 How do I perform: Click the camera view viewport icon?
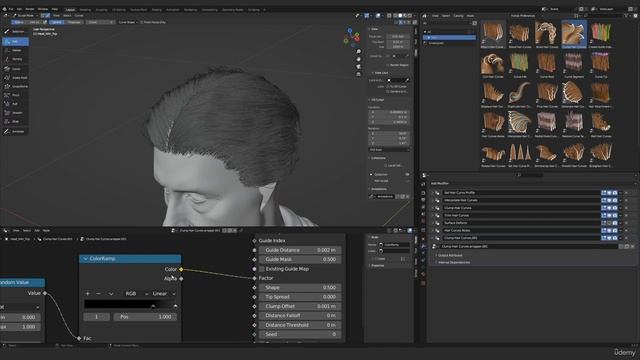[x=358, y=67]
